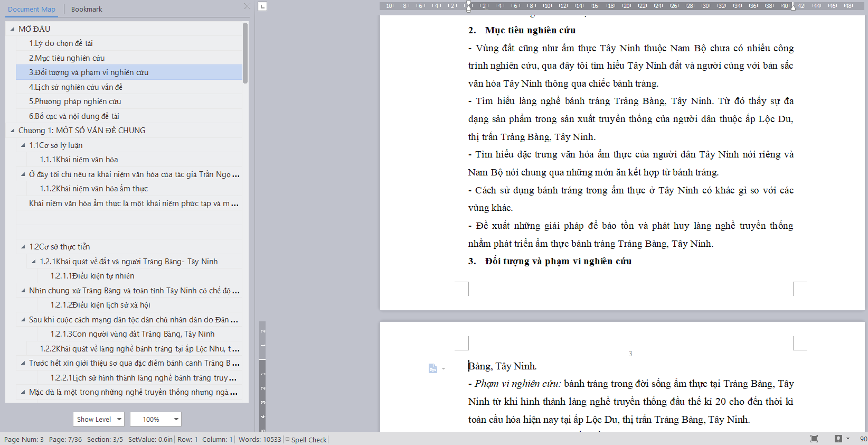Go to heading 5.Phương pháp nghiên cứu

point(129,101)
